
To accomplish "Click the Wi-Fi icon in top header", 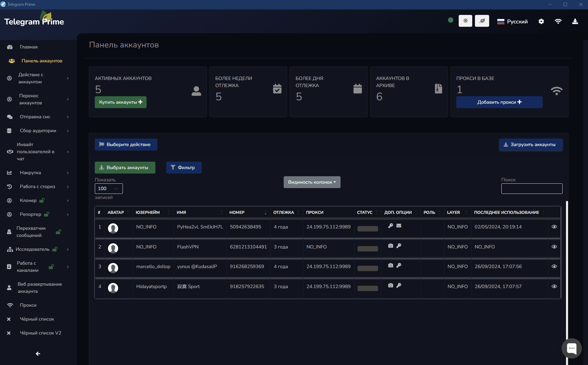I will coord(558,21).
